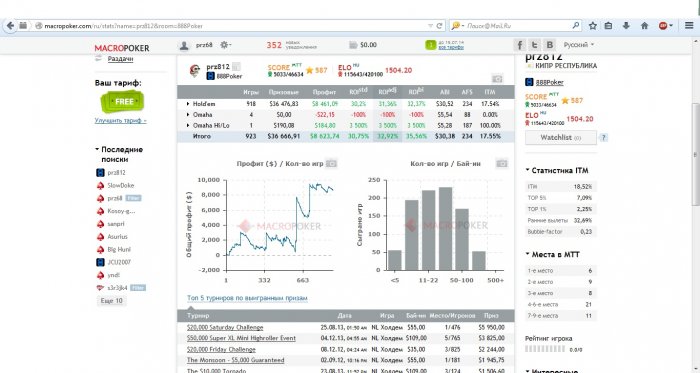Click camera icon beside games/buy-ins chart title
Screen dimensions: 700x373
(502, 164)
